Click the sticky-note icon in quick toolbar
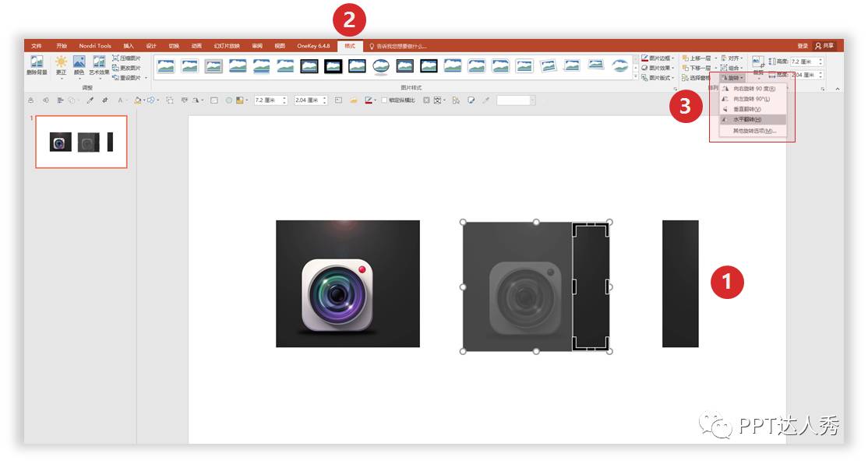Viewport: 868px width, 464px height. [471, 100]
